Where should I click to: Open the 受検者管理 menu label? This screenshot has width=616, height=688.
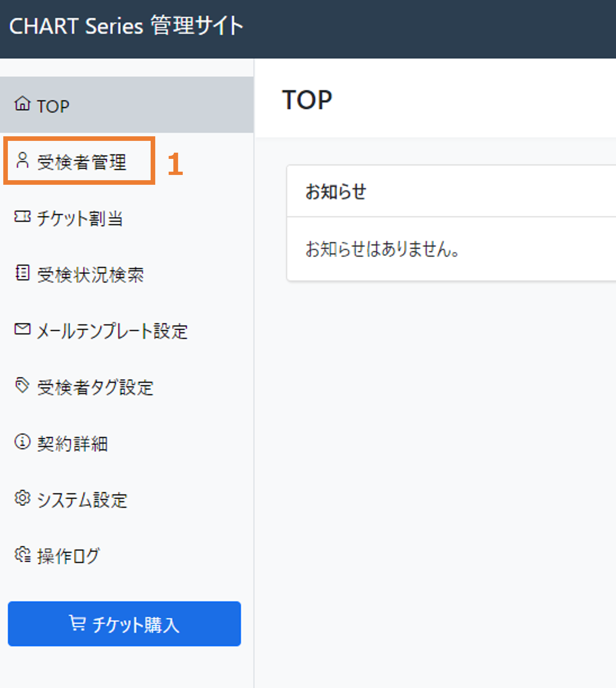coord(82,162)
